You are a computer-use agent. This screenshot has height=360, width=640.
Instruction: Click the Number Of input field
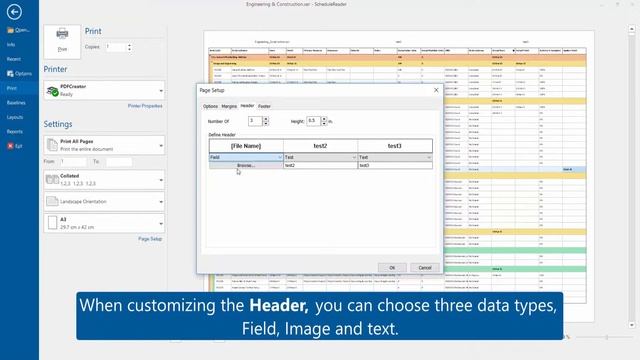coord(255,121)
